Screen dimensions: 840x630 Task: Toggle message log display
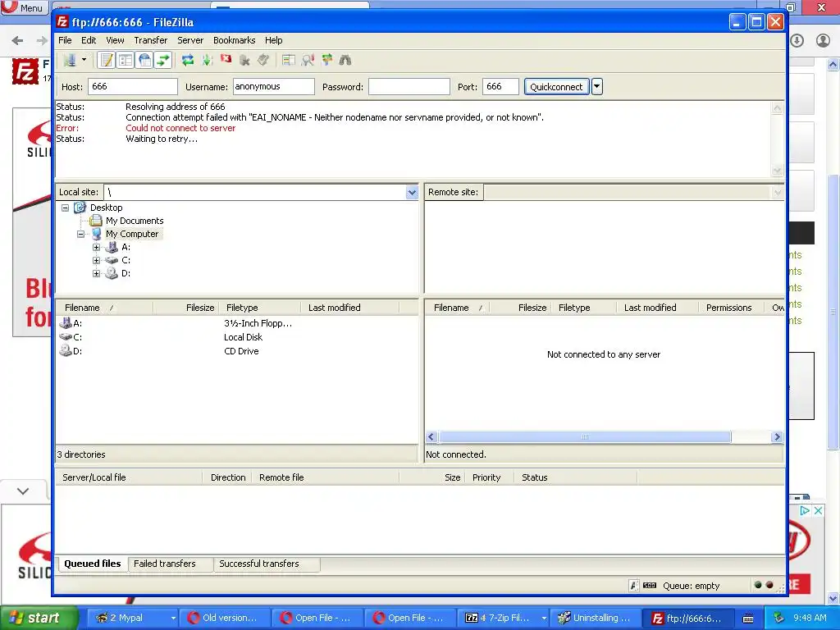[107, 60]
